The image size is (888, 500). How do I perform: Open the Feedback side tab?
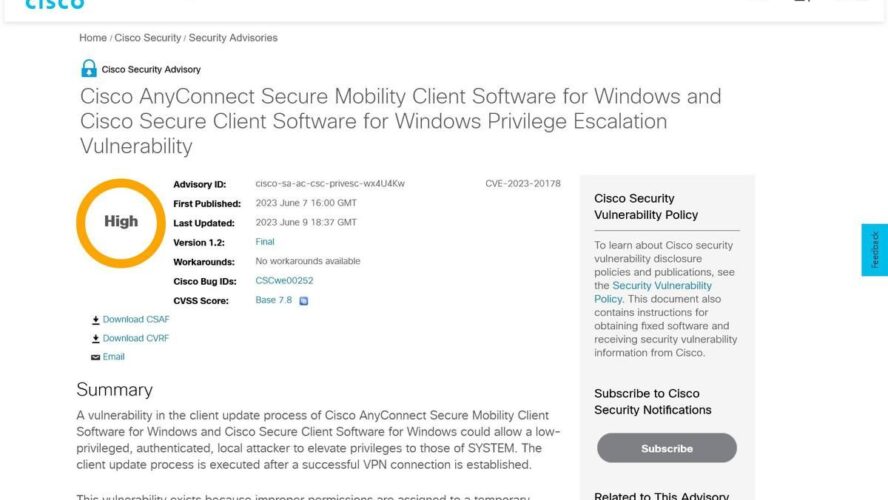874,250
